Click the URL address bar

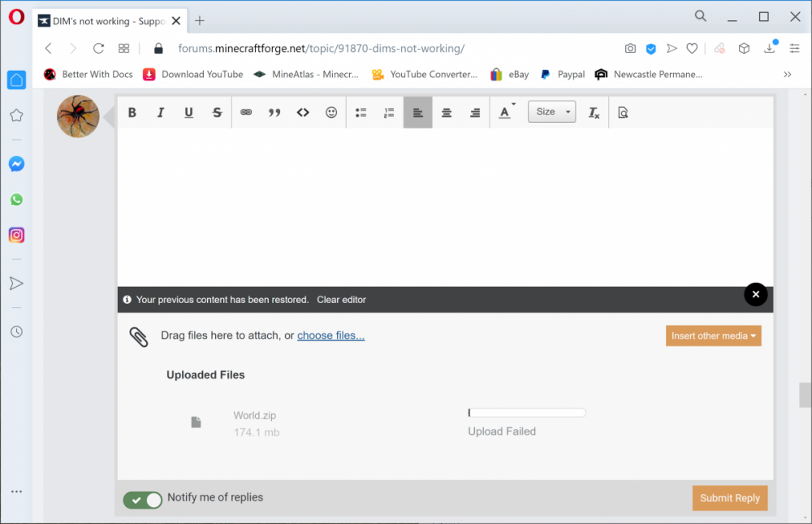[321, 48]
